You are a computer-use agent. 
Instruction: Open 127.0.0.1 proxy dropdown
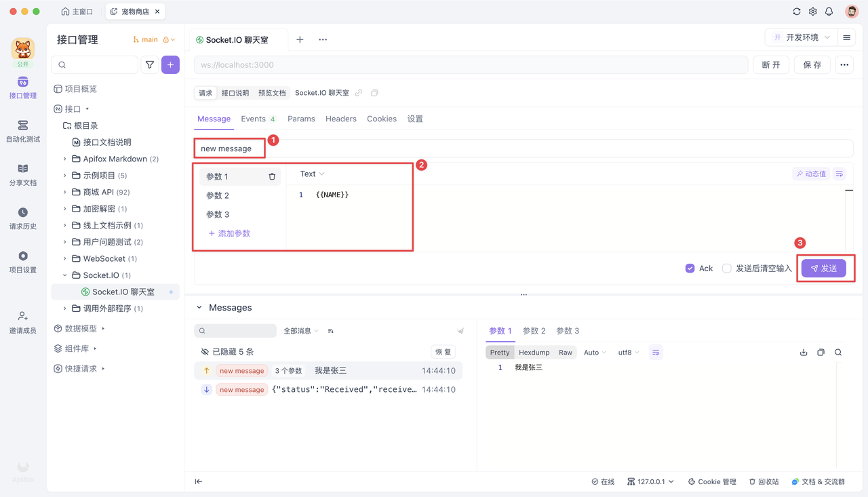650,481
